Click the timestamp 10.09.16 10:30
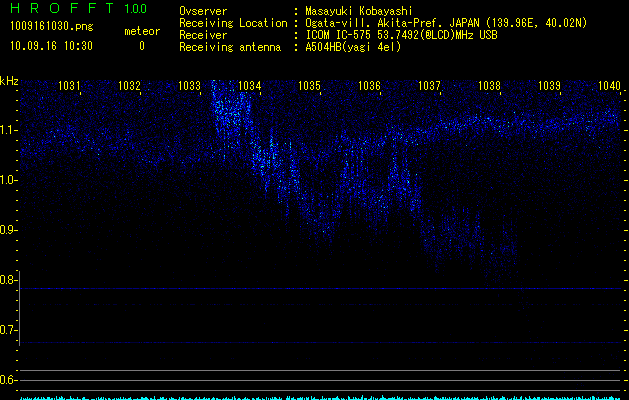This screenshot has height=400, width=629. click(51, 46)
